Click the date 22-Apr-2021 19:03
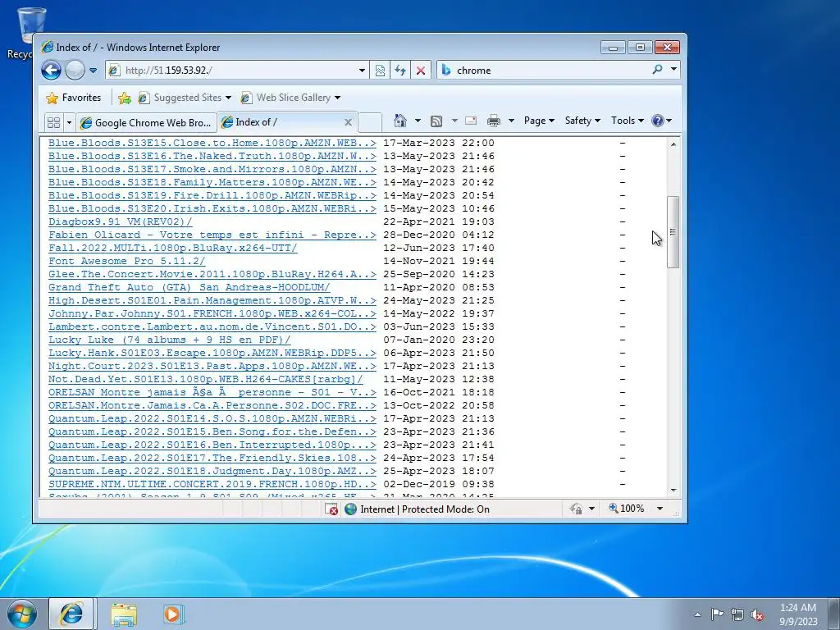This screenshot has width=840, height=630. [439, 221]
